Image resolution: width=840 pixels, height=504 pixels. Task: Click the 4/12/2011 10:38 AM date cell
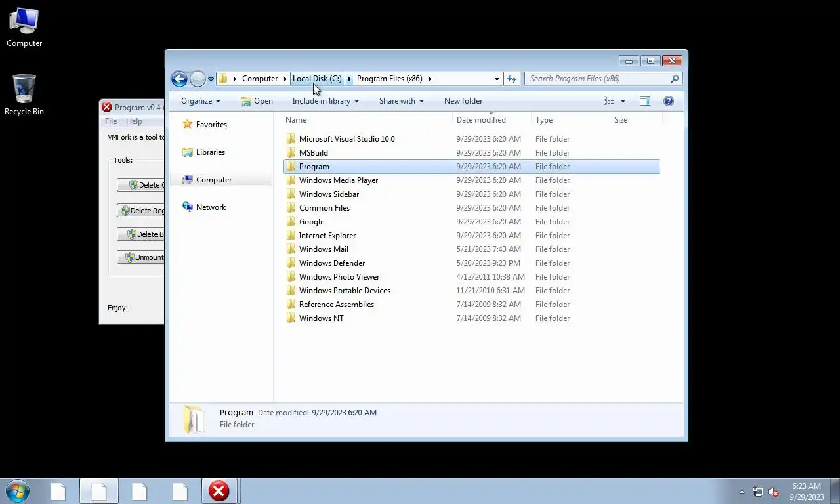pos(490,277)
